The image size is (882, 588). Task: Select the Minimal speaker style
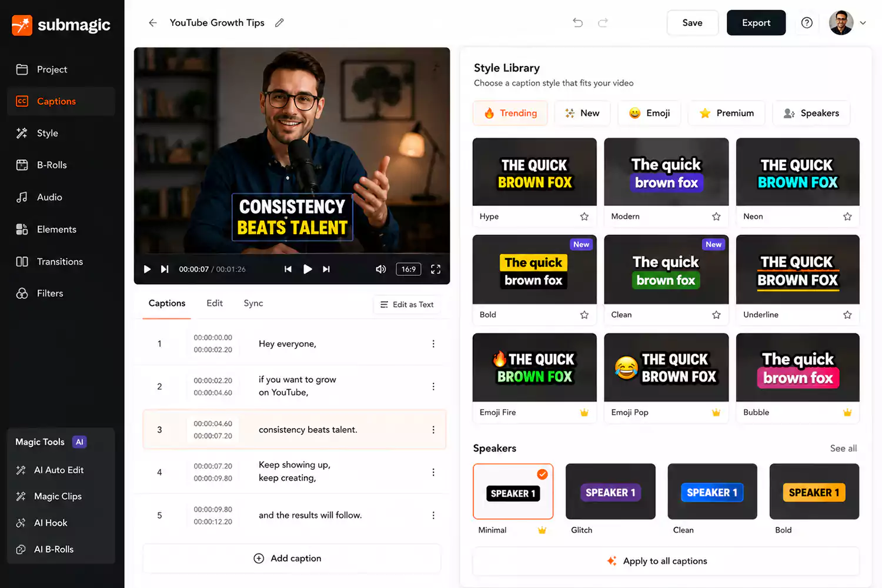(513, 492)
